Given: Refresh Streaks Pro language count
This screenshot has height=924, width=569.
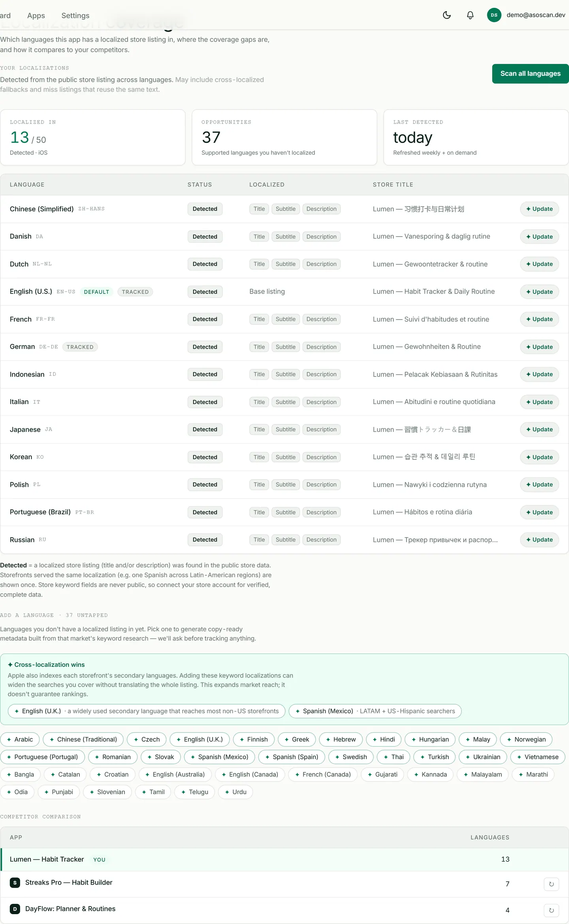Looking at the screenshot, I should click(551, 884).
